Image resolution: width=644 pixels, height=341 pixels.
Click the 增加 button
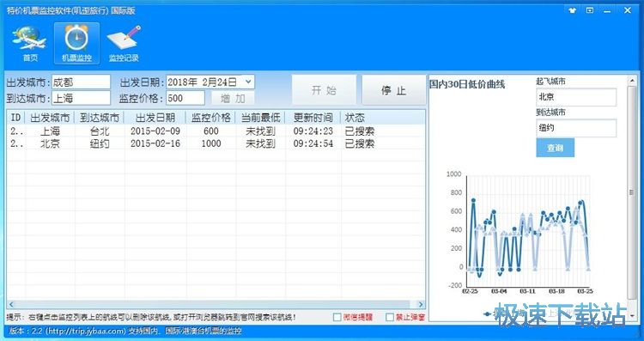click(233, 98)
